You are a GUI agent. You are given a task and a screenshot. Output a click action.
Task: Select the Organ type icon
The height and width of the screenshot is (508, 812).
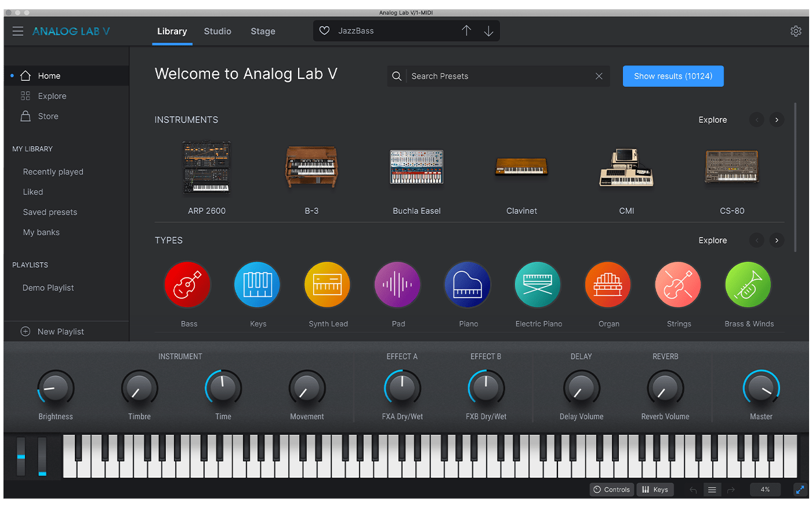(x=608, y=285)
